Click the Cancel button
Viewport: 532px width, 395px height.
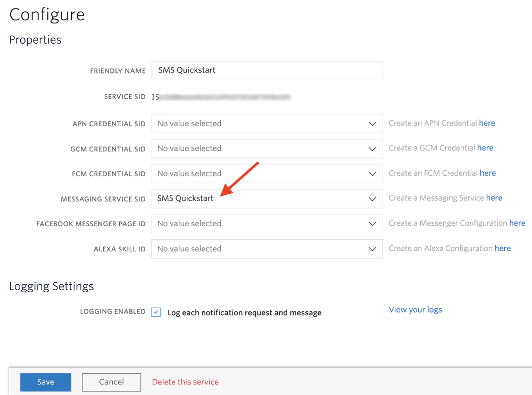[111, 382]
